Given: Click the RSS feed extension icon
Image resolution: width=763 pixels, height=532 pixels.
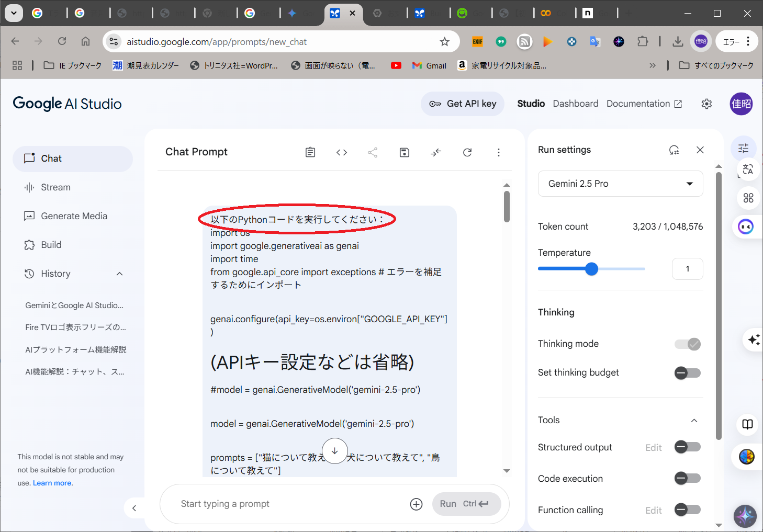Looking at the screenshot, I should point(524,42).
